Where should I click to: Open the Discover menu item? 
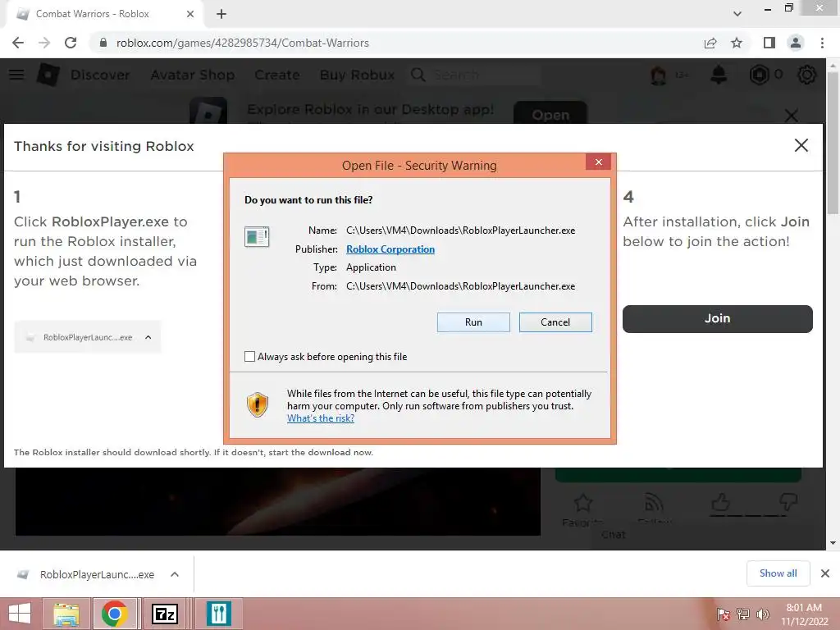(100, 75)
